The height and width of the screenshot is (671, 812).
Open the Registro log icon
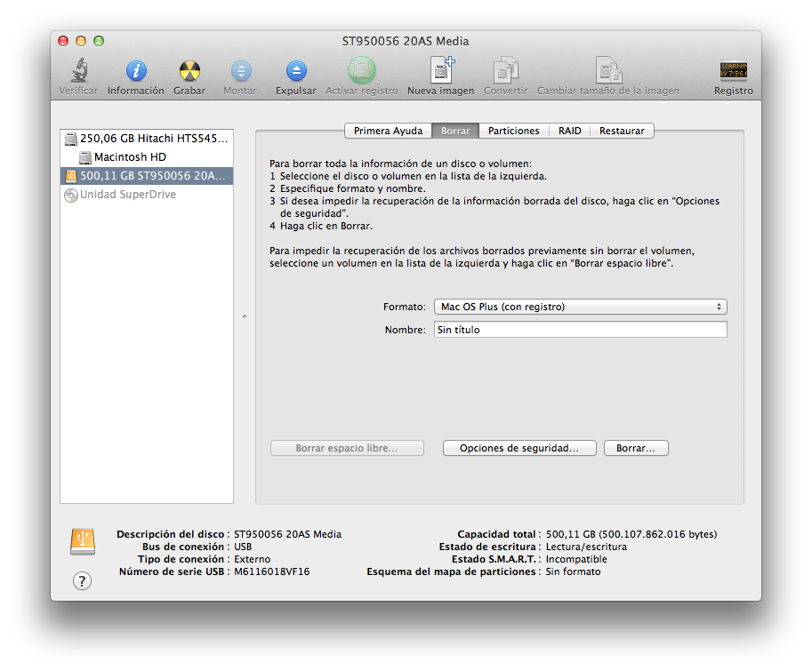tap(733, 71)
